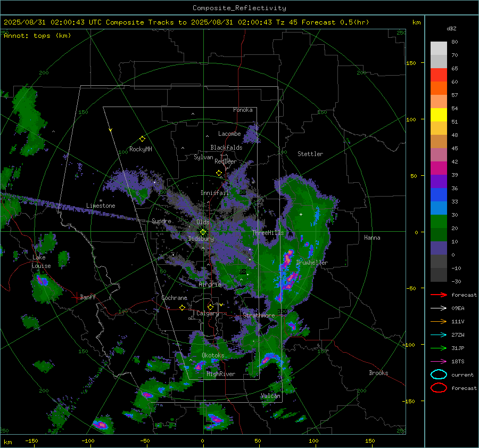479x448 pixels.
Task: Click the dBZ legend heading
Action: pyautogui.click(x=451, y=28)
